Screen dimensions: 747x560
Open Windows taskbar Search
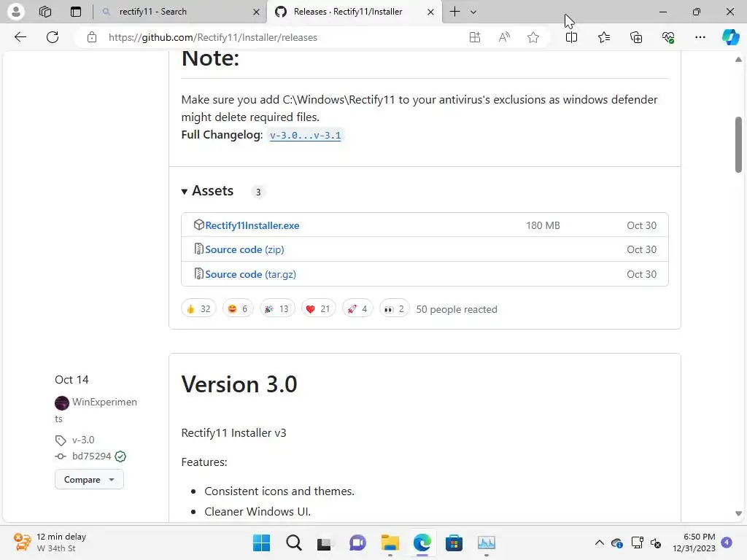293,542
